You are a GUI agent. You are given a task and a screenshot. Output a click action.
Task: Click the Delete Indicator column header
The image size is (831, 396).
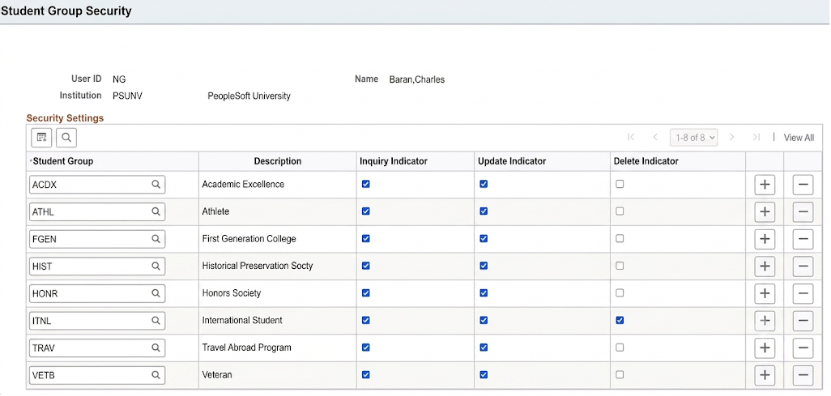point(646,161)
